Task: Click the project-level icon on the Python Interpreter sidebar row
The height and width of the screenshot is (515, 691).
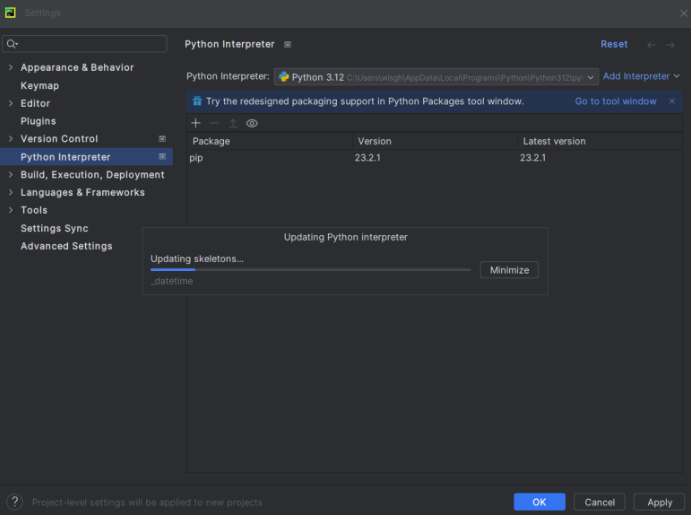Action: pyautogui.click(x=162, y=156)
